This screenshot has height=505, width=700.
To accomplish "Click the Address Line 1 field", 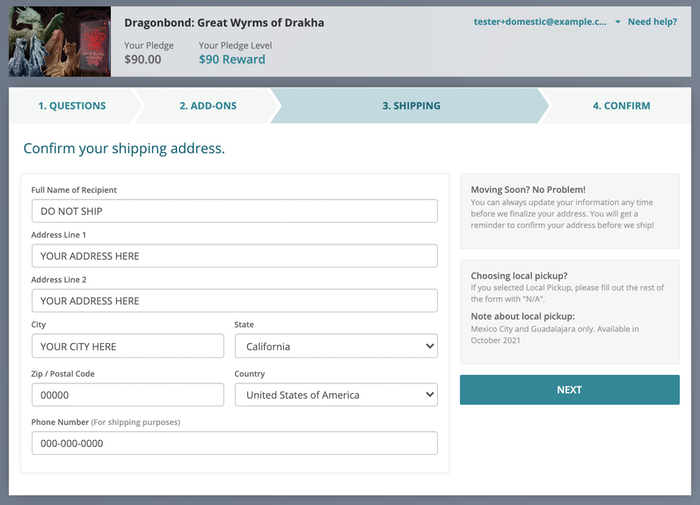I will coord(234,256).
